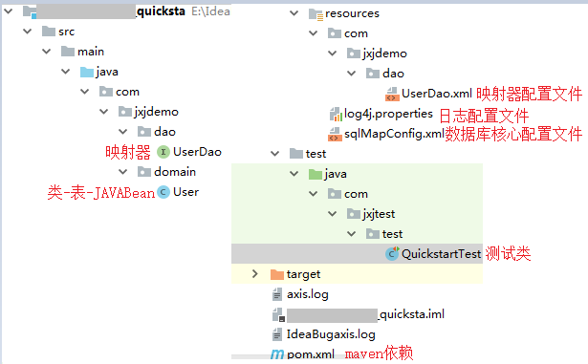Image resolution: width=588 pixels, height=364 pixels.
Task: Select the sqlMapConfig.xml file
Action: click(394, 134)
